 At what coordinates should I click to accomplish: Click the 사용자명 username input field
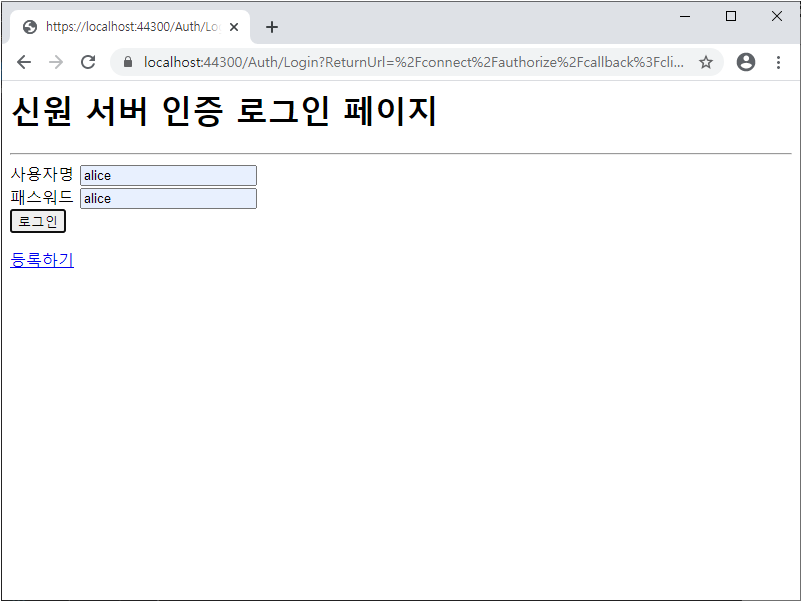168,175
